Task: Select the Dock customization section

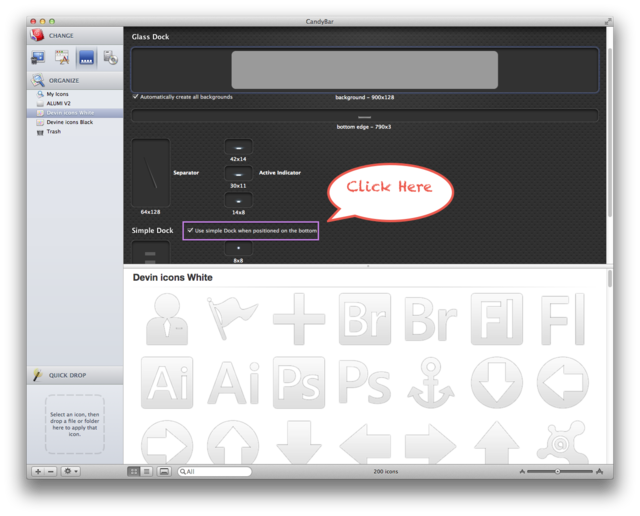Action: 86,58
